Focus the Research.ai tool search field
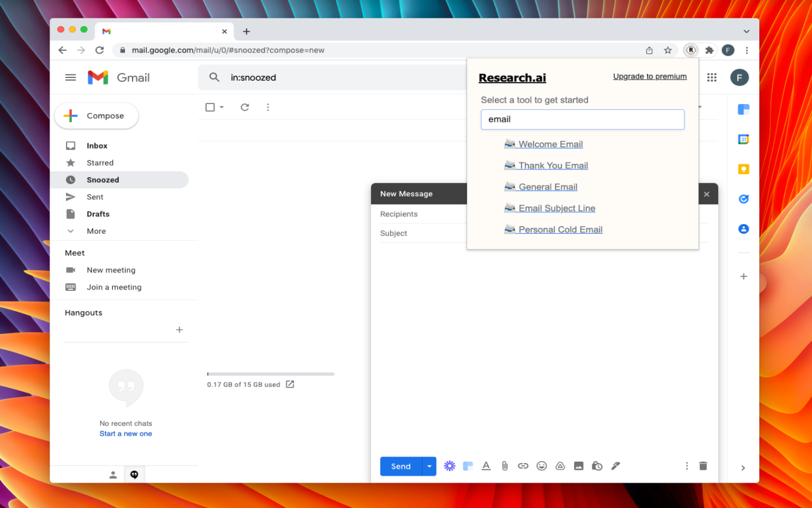 pyautogui.click(x=582, y=119)
